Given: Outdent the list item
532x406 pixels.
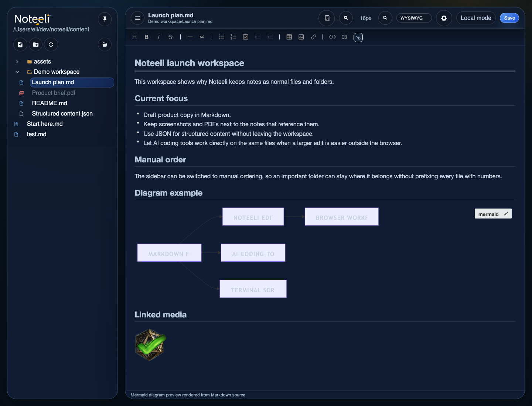Looking at the screenshot, I should pos(270,37).
